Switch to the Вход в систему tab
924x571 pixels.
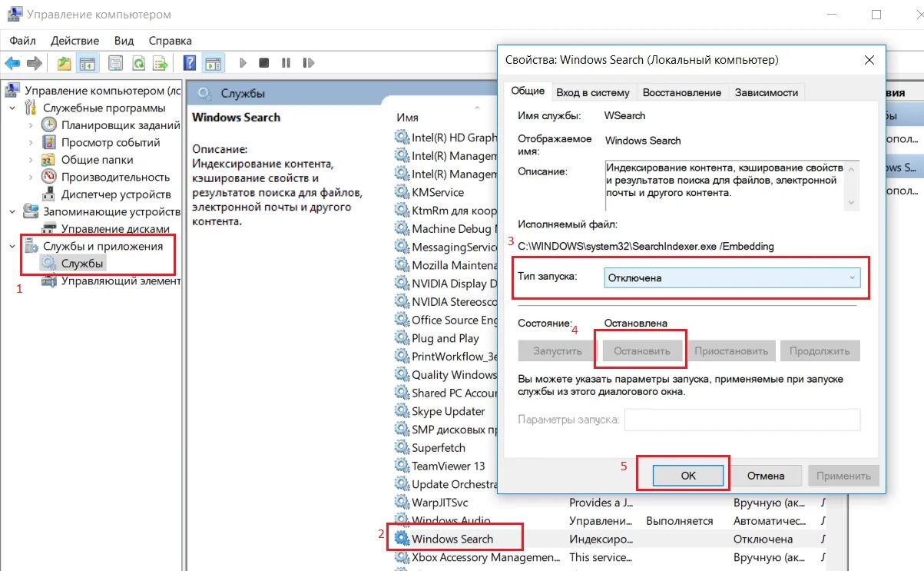(x=592, y=91)
